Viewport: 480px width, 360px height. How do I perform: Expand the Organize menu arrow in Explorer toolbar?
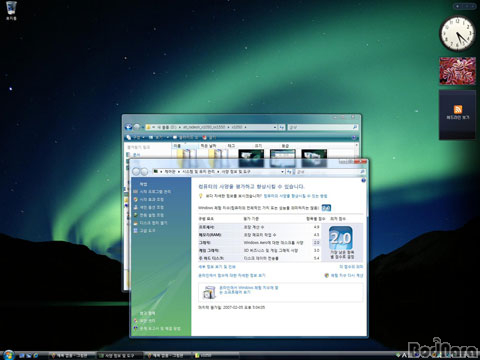(143, 137)
